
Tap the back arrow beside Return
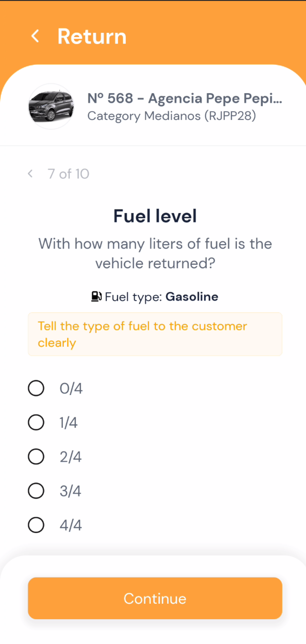(x=35, y=36)
